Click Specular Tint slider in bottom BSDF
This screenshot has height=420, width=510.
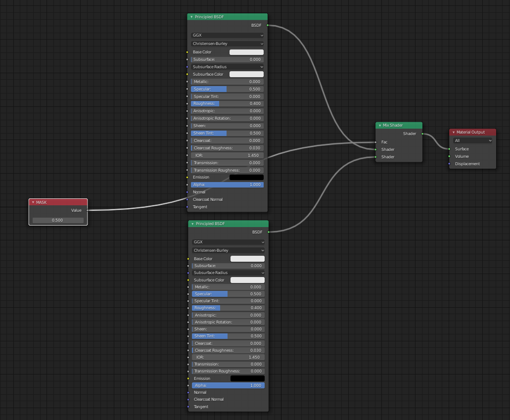[229, 301]
